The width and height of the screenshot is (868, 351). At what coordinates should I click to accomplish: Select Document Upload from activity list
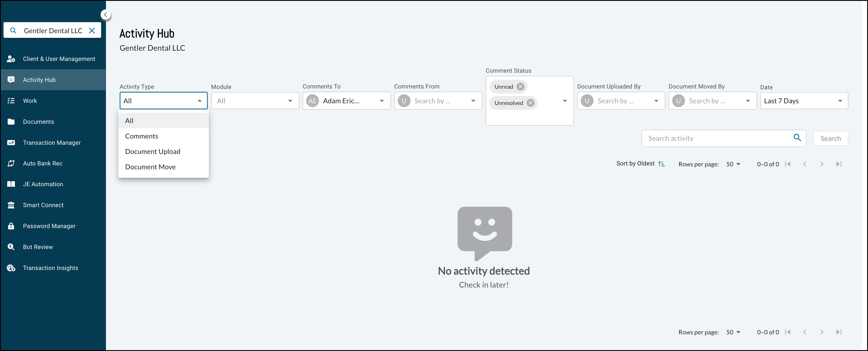coord(152,151)
